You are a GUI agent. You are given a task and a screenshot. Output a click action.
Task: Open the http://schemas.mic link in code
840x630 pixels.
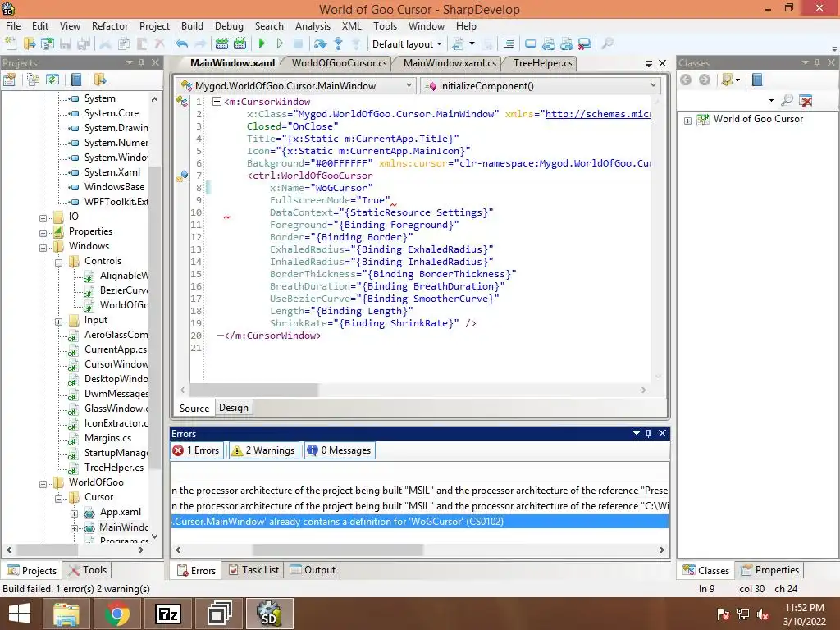pyautogui.click(x=598, y=114)
